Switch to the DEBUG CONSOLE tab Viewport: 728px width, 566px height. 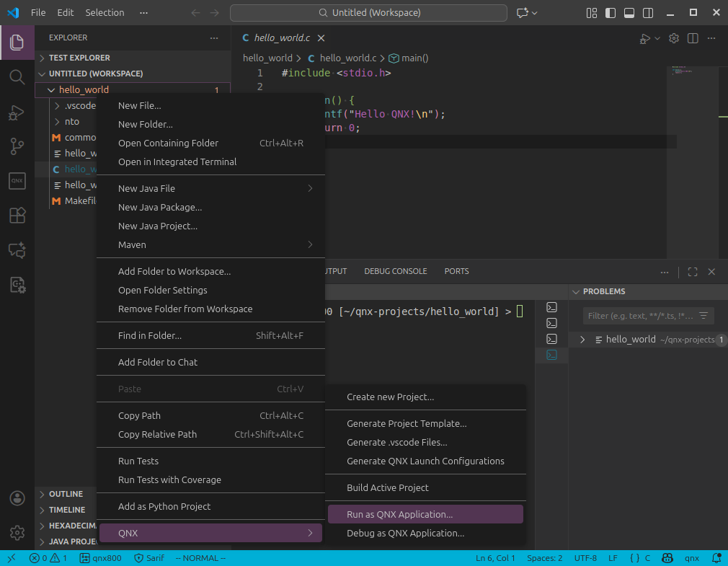[x=395, y=271]
